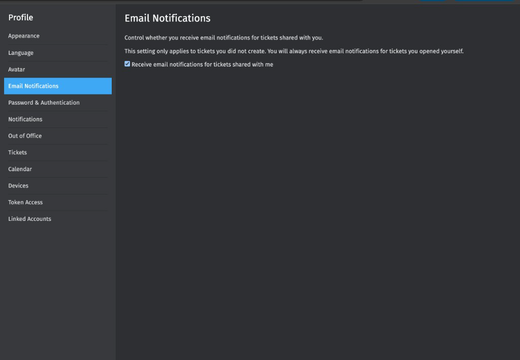This screenshot has width=520, height=360.
Task: Go to the Devices section
Action: pos(58,186)
